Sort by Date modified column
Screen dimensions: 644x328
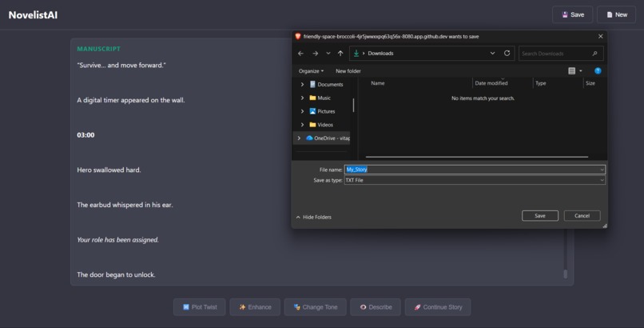pyautogui.click(x=491, y=83)
